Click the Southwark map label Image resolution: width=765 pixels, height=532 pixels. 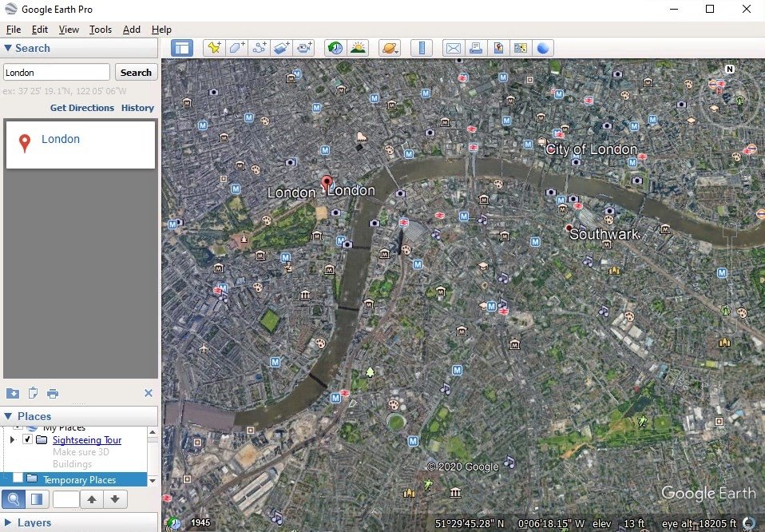point(604,234)
